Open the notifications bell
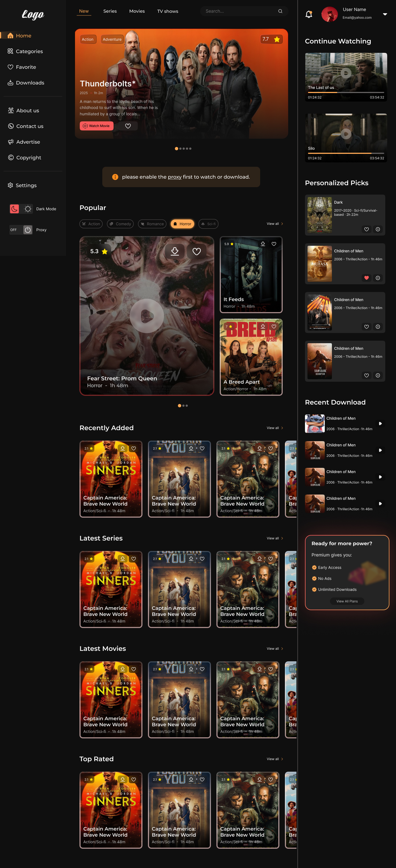Image resolution: width=396 pixels, height=868 pixels. [x=309, y=14]
